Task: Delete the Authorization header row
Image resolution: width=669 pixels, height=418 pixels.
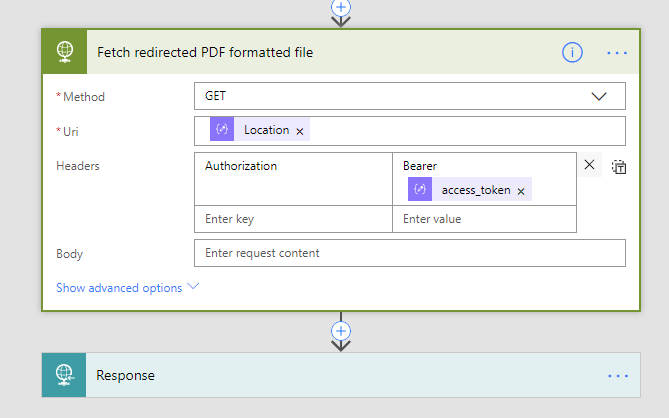Action: [x=589, y=165]
